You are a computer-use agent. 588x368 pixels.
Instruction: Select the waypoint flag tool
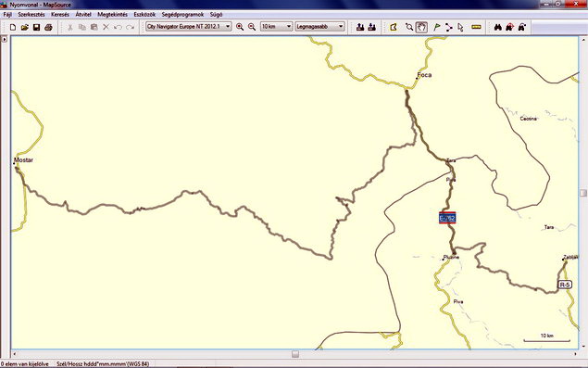tap(437, 27)
